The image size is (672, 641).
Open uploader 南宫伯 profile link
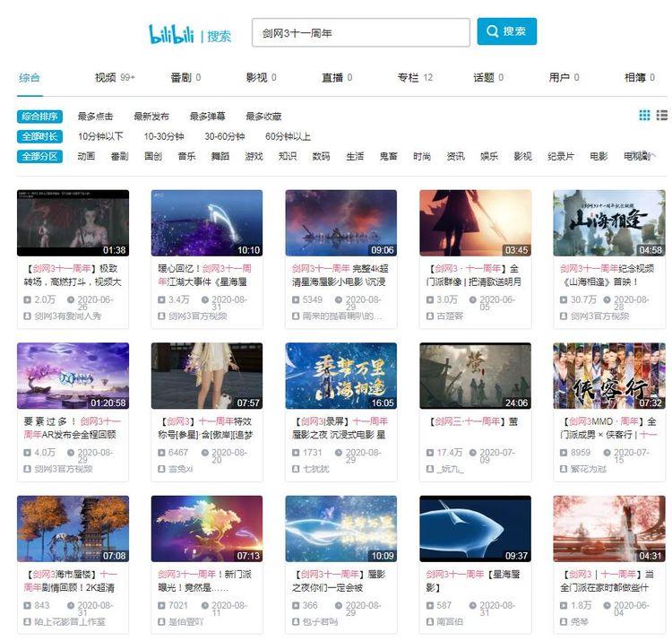click(450, 621)
